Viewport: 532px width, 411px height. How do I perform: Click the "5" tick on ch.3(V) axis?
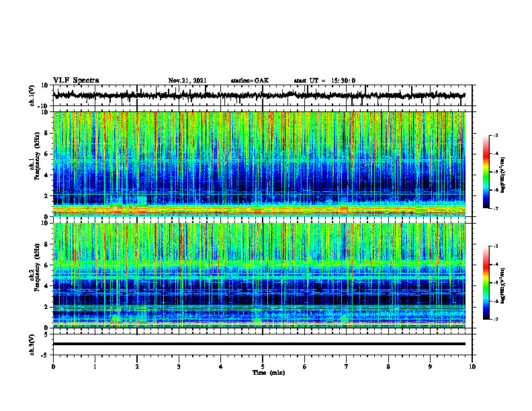(x=47, y=334)
